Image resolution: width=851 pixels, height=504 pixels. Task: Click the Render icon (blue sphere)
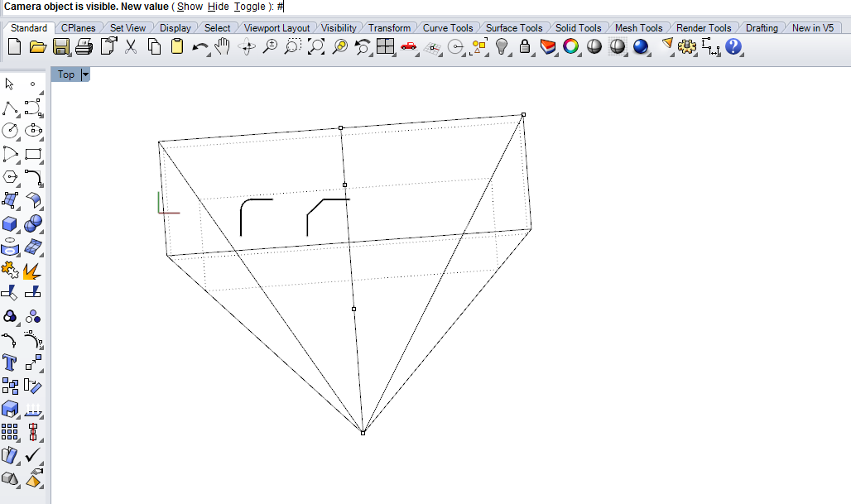tap(640, 47)
